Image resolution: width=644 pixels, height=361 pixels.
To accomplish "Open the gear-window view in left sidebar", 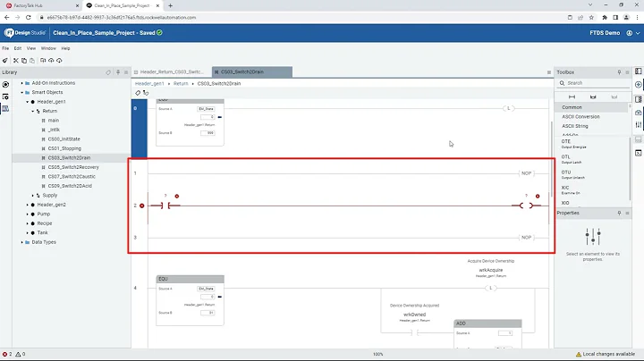I will pyautogui.click(x=5, y=97).
